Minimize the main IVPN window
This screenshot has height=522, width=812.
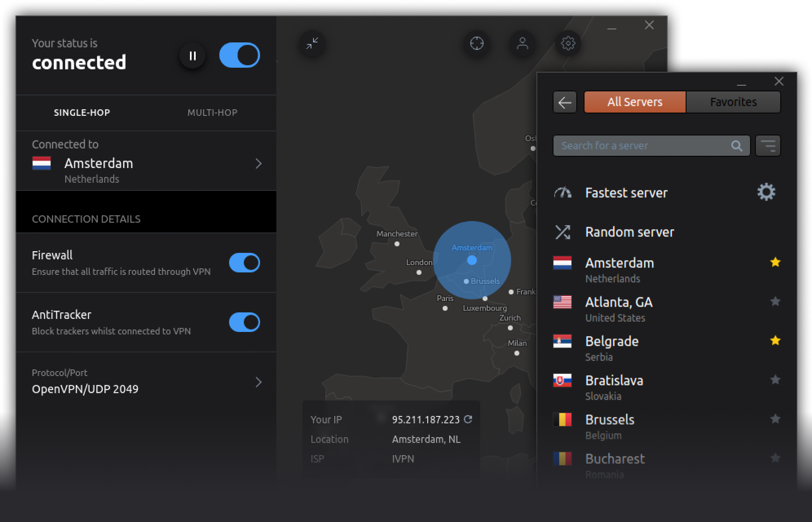click(x=612, y=29)
